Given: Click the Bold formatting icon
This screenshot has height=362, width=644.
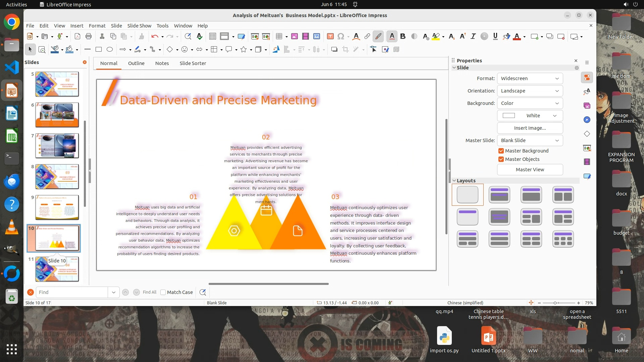Looking at the screenshot, I should [x=403, y=37].
